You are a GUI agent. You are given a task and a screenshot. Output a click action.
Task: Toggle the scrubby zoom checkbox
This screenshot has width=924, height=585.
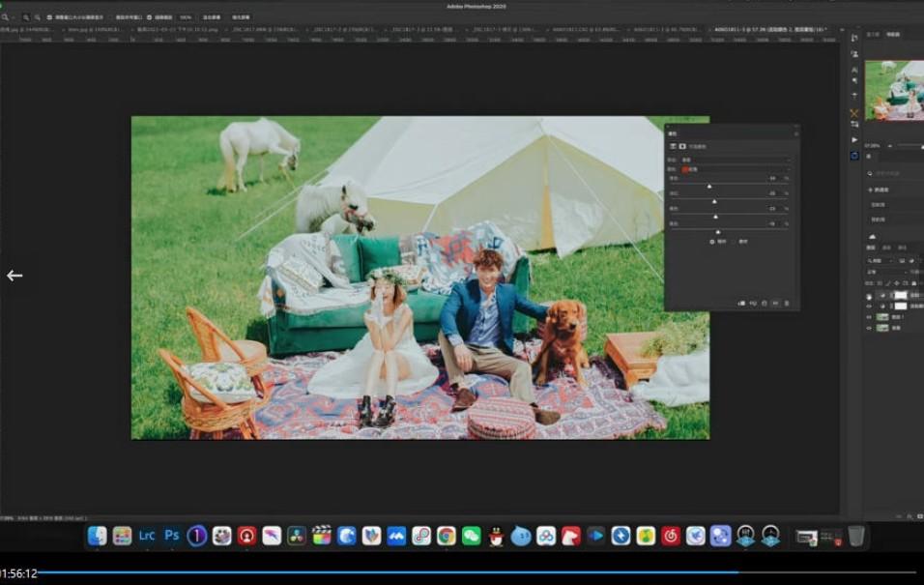(149, 17)
